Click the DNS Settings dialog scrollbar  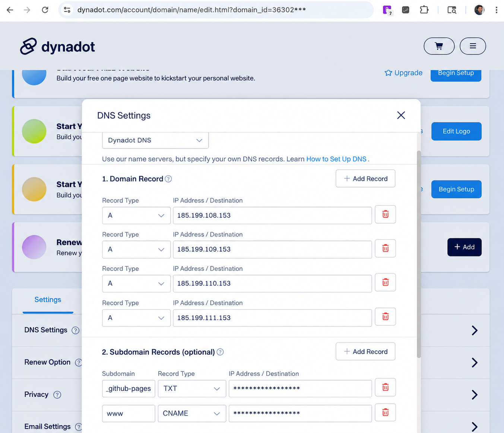[419, 254]
